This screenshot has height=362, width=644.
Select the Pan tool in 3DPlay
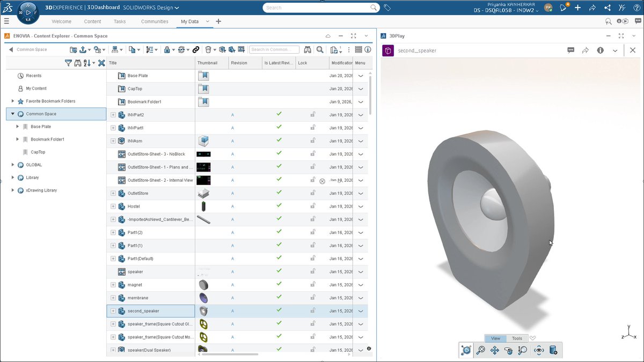tap(495, 350)
